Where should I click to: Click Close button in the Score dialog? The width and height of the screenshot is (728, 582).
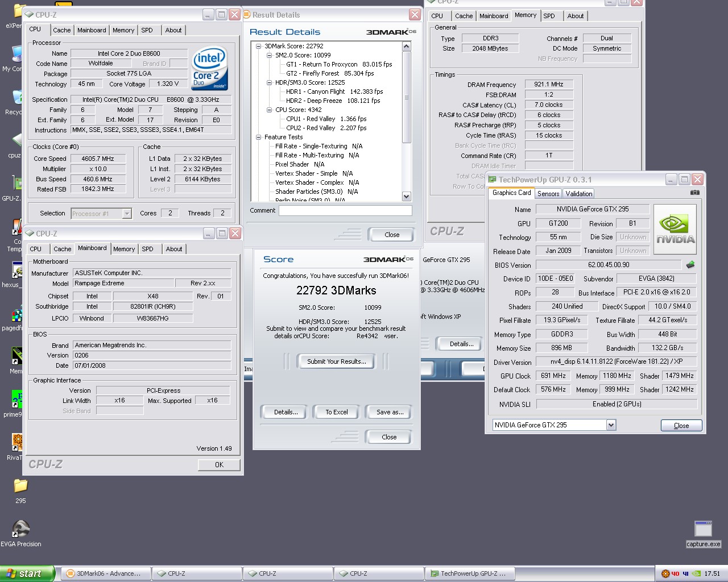click(390, 437)
